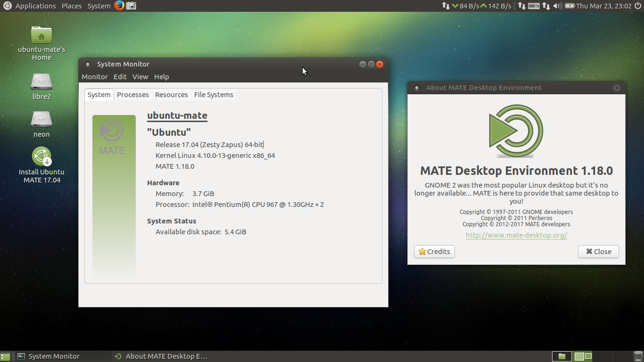Minimize the System Monitor window
Image resolution: width=644 pixels, height=362 pixels.
tap(363, 64)
